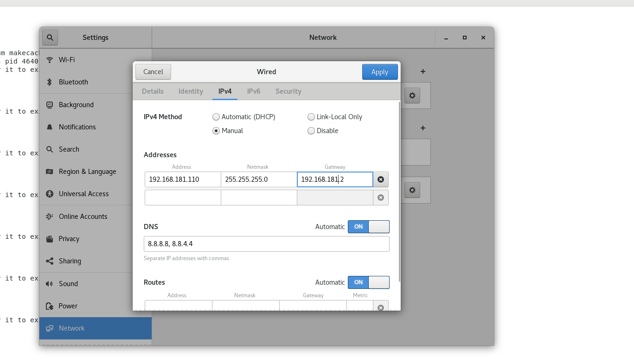Click the 'Wired' dialog title
Screen dimensions: 634x364
coord(267,72)
